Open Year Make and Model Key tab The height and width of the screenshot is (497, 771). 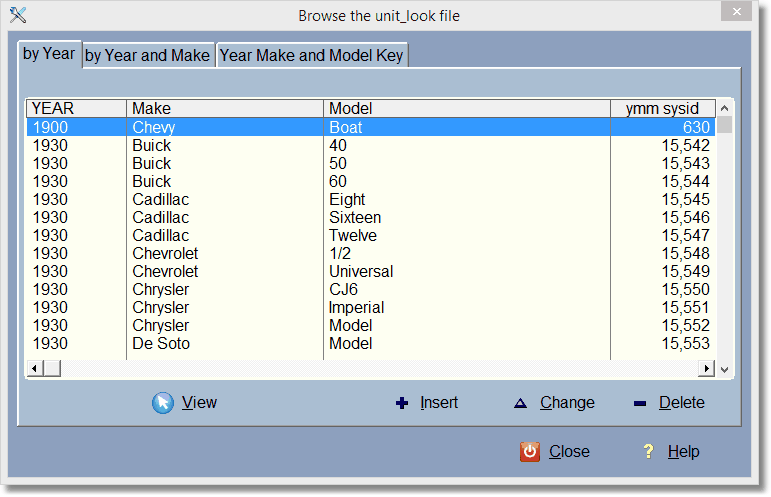tap(311, 55)
